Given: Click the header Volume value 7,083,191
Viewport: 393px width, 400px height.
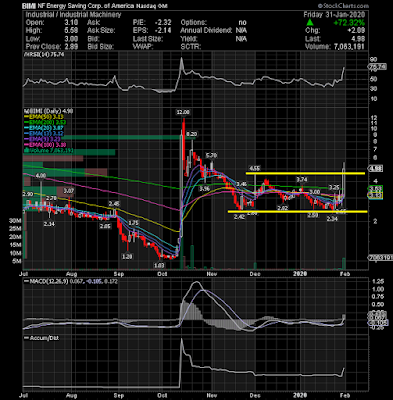Looking at the screenshot, I should pyautogui.click(x=350, y=47).
